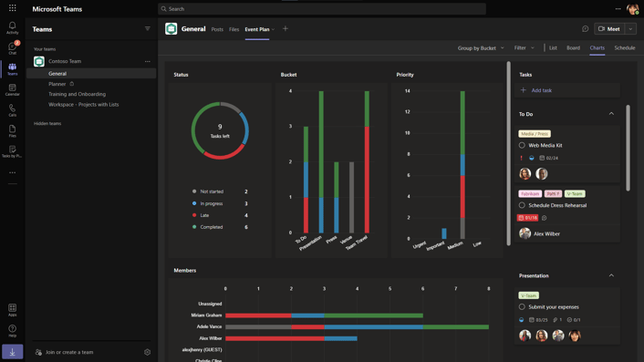Open the Apps store icon
This screenshot has height=362, width=644.
point(13,310)
